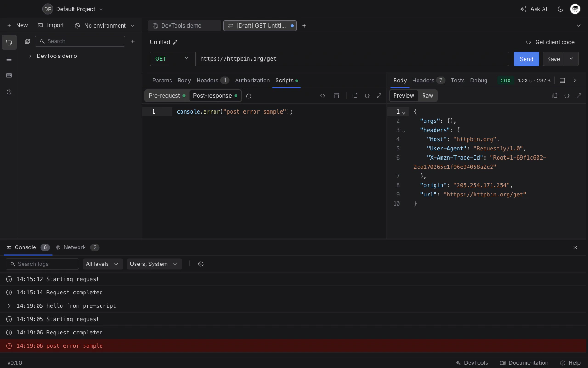The image size is (588, 368).
Task: Collapse JSON line 1 fold arrow
Action: click(x=404, y=113)
